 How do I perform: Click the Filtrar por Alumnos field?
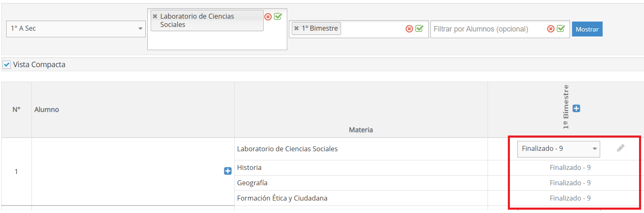click(x=488, y=29)
